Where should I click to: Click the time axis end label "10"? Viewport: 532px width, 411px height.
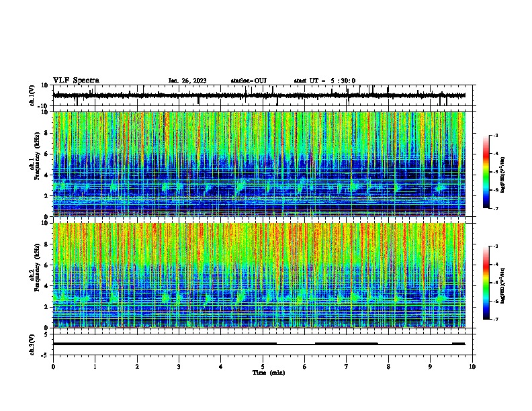point(472,367)
